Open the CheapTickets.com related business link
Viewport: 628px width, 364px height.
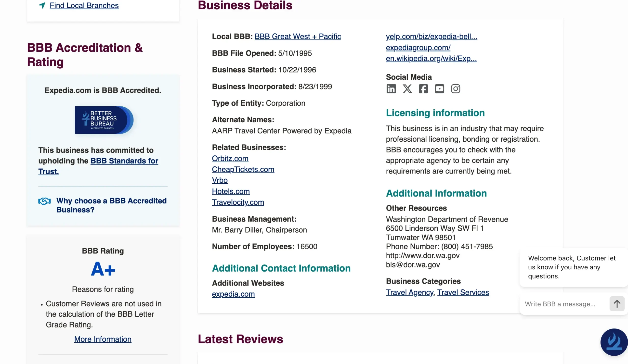pos(243,170)
